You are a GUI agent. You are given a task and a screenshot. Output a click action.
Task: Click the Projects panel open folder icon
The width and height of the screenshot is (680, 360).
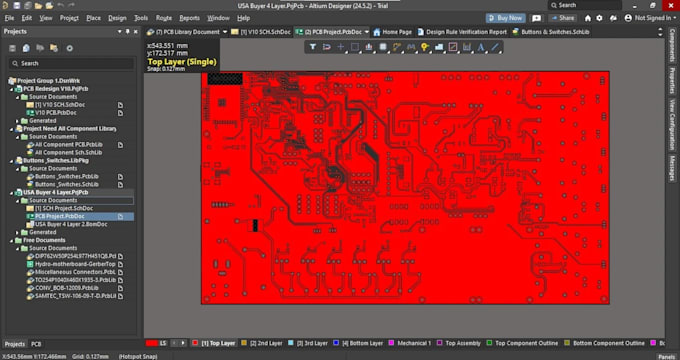[x=54, y=48]
